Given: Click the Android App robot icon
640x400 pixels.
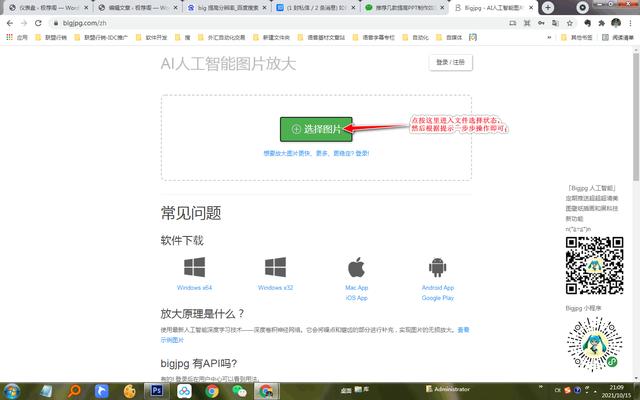Looking at the screenshot, I should [437, 268].
